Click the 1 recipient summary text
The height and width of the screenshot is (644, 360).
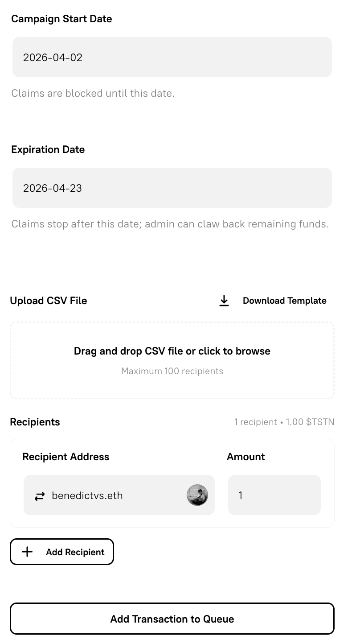click(284, 422)
